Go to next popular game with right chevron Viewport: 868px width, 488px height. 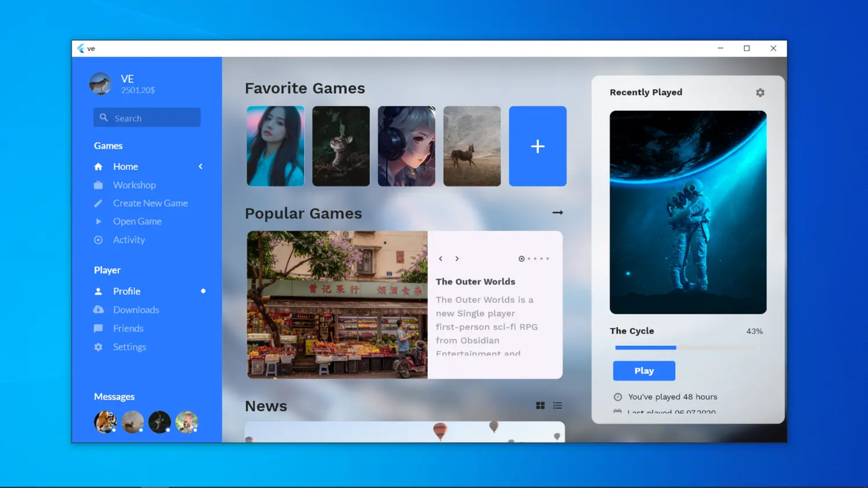[457, 259]
